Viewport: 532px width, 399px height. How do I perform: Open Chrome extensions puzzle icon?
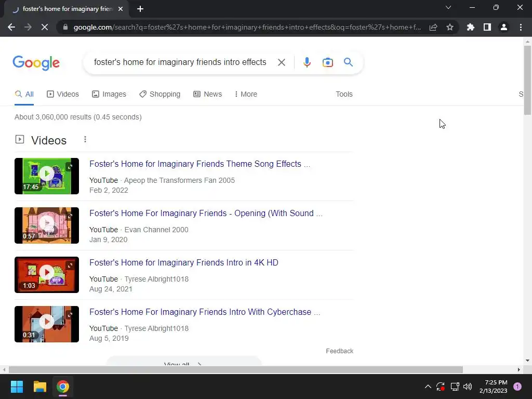tap(470, 27)
